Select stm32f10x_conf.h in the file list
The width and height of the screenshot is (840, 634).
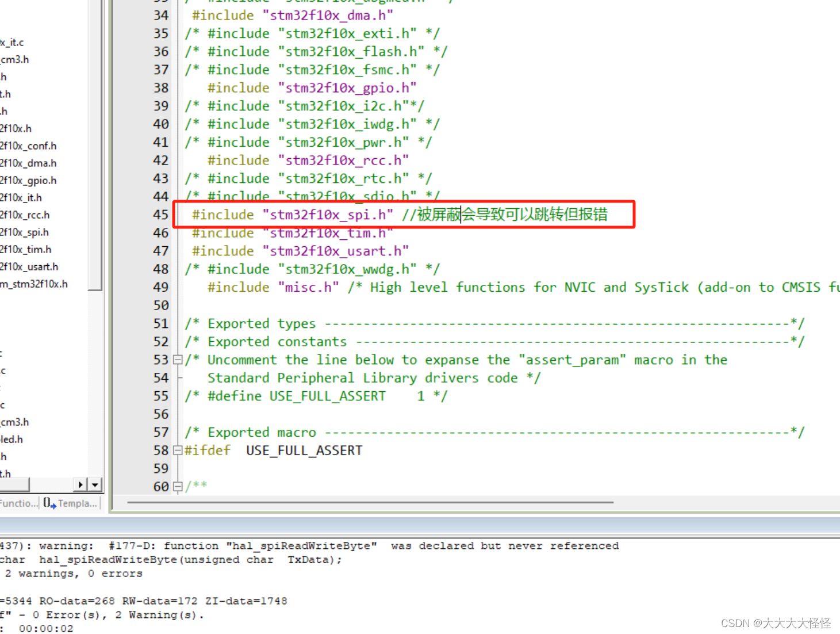tap(29, 146)
